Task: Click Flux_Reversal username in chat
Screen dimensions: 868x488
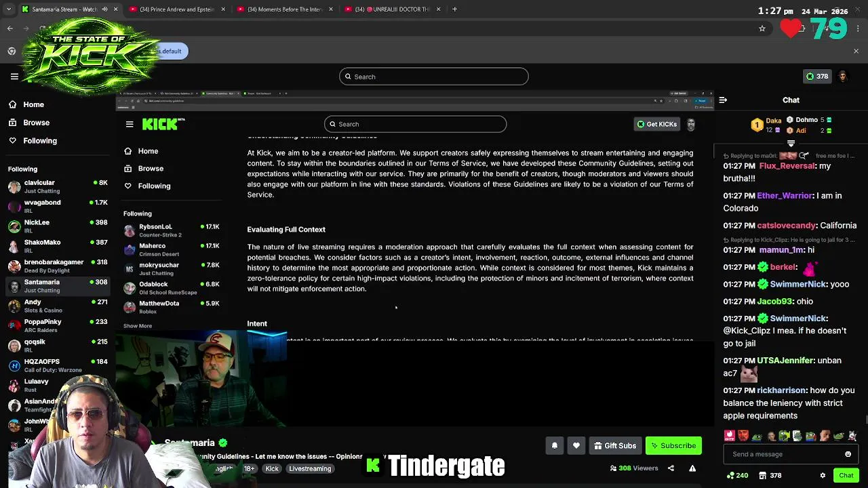Action: coord(787,166)
